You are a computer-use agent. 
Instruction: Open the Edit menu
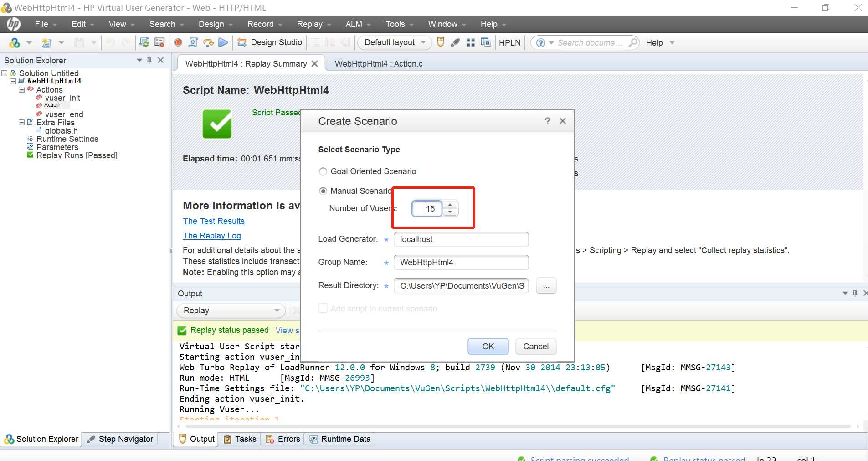[x=82, y=24]
